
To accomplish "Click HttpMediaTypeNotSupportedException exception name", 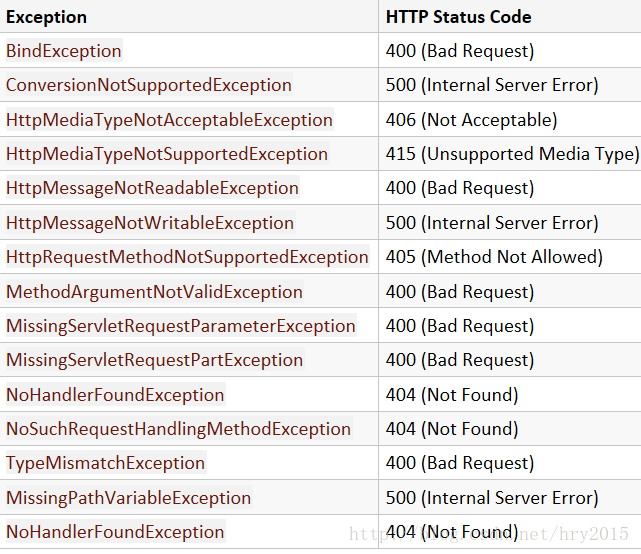I will pyautogui.click(x=167, y=154).
